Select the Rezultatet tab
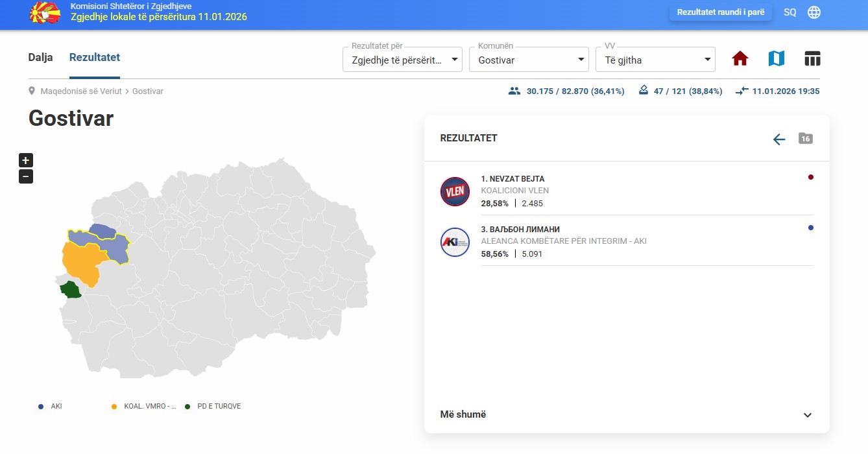The height and width of the screenshot is (454, 868). [95, 57]
